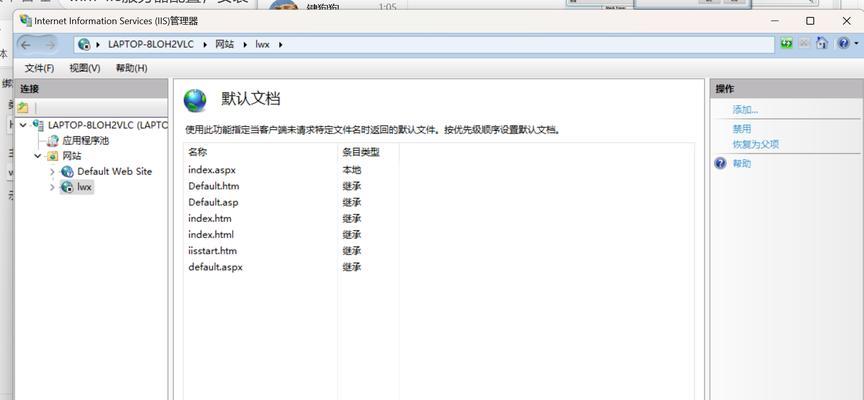Click 禁用 action link
The width and height of the screenshot is (864, 400).
(x=742, y=129)
